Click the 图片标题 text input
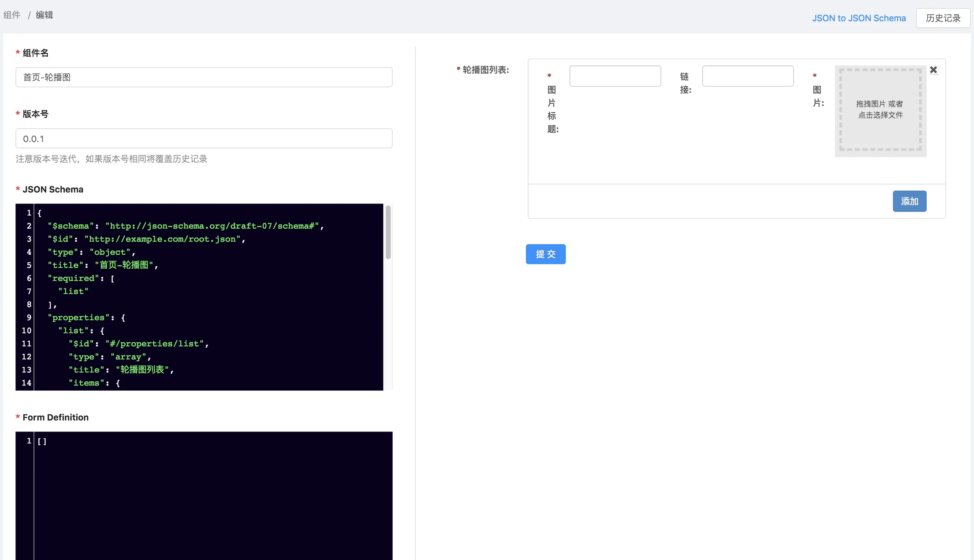This screenshot has width=974, height=560. tap(615, 76)
